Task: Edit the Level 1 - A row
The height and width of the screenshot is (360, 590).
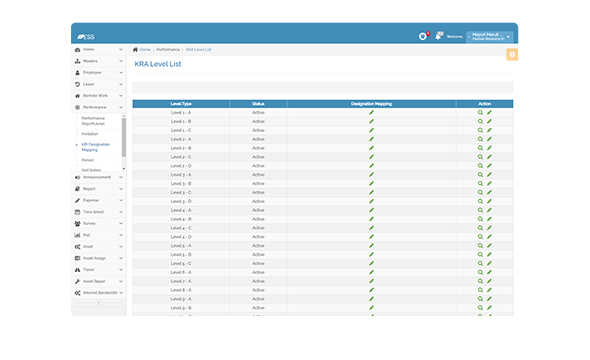Action: pos(489,112)
